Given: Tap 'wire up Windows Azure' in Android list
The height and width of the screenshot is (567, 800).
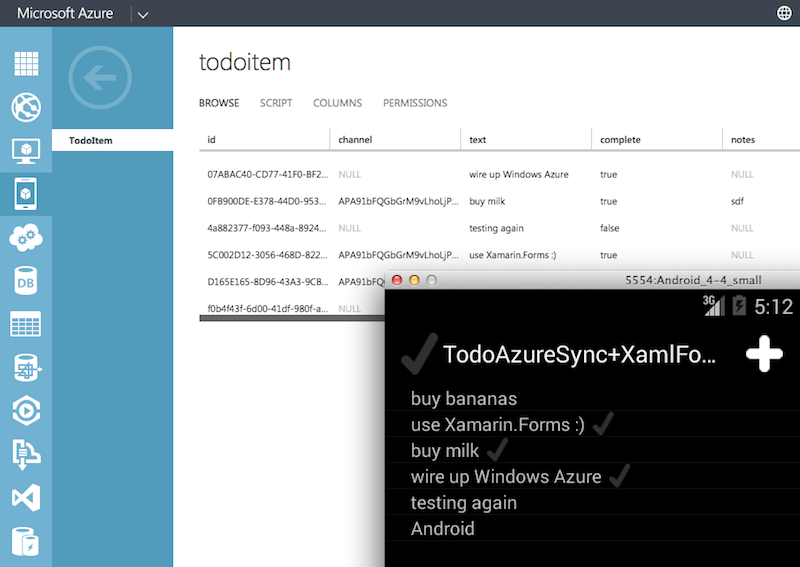Looking at the screenshot, I should click(x=506, y=477).
